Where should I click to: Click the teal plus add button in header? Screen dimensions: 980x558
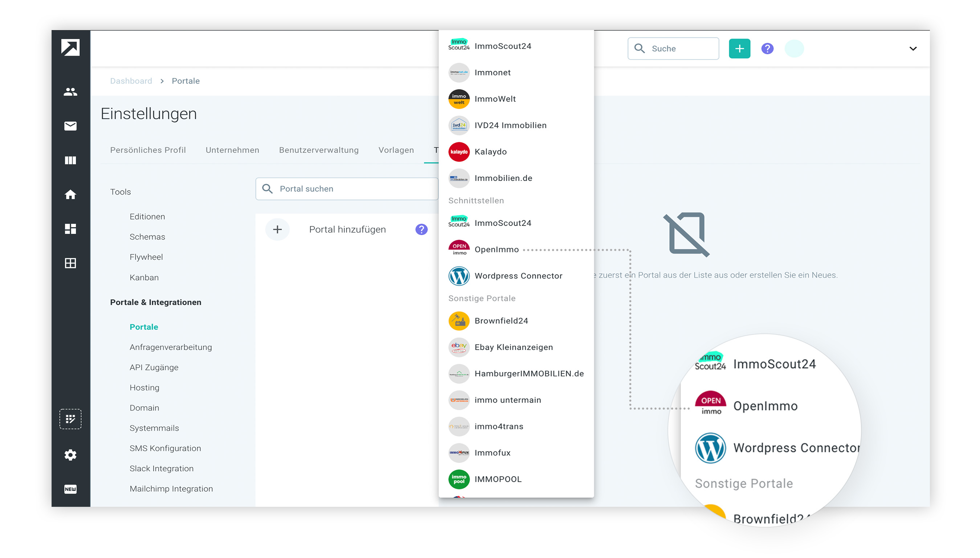(739, 49)
